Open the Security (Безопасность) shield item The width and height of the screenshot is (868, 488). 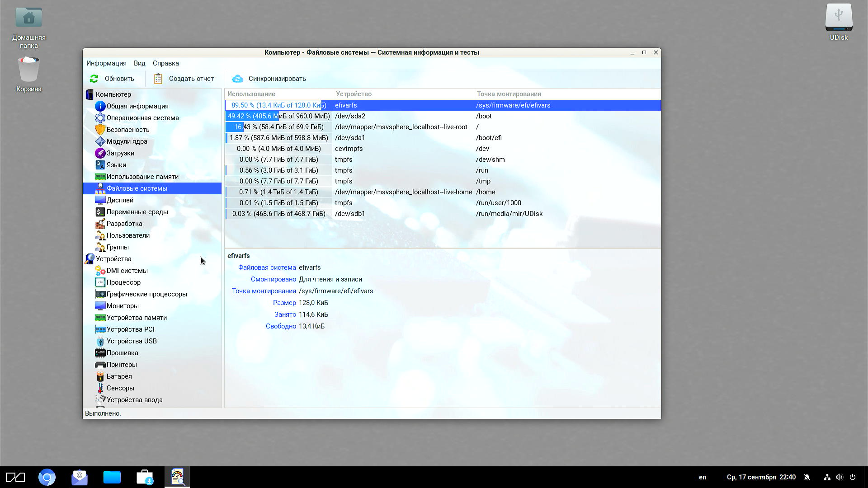(100, 130)
